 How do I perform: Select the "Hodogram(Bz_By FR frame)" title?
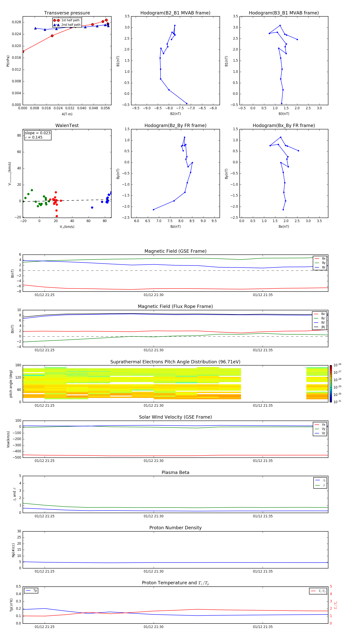point(175,125)
